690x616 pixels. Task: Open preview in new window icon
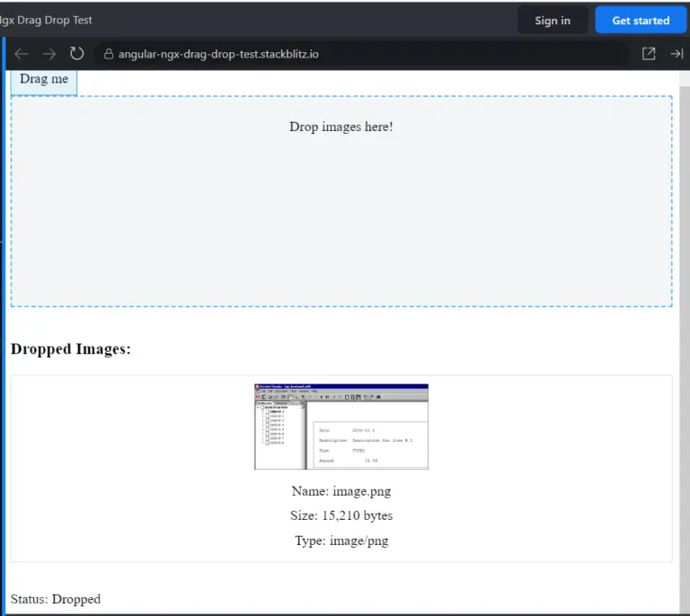(649, 54)
